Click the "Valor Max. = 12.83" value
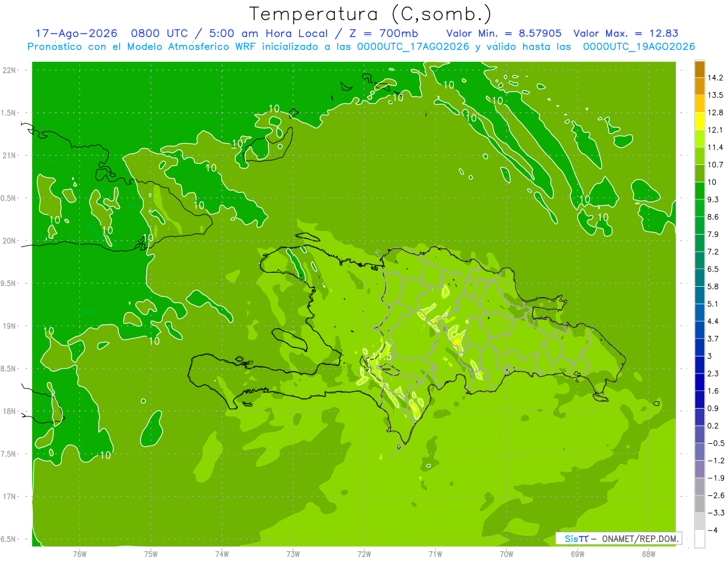 coord(626,33)
